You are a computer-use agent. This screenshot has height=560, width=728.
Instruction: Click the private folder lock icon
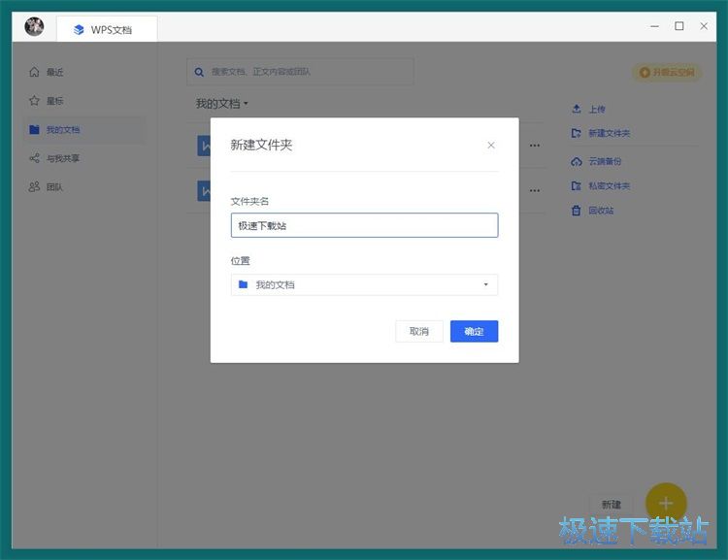point(577,185)
